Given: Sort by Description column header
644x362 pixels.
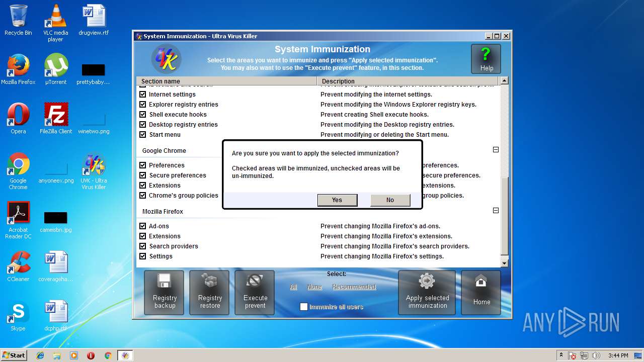Looking at the screenshot, I should [408, 81].
